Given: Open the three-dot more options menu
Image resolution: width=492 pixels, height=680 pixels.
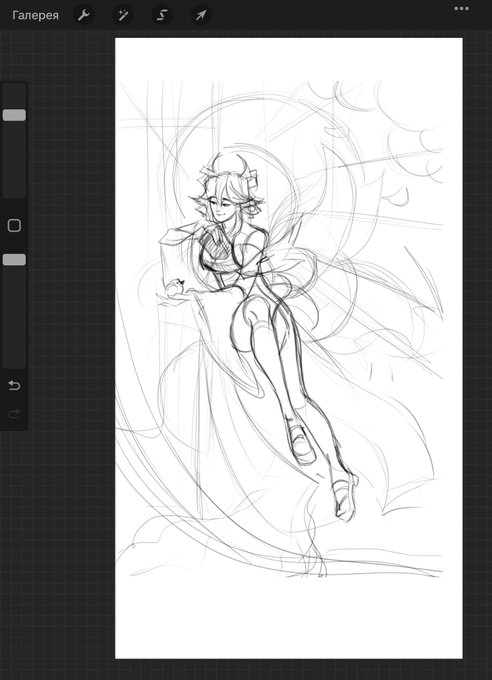Looking at the screenshot, I should pos(461,8).
